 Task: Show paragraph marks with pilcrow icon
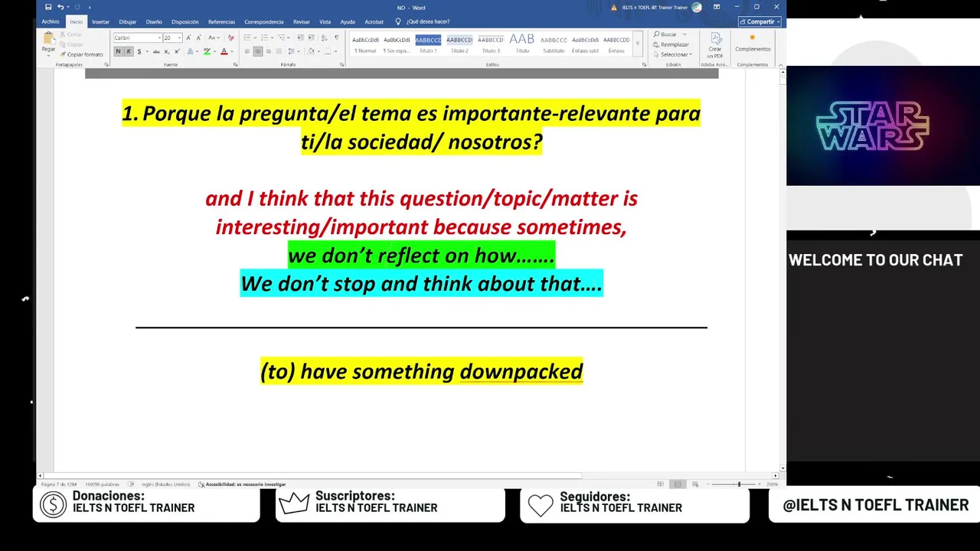click(336, 37)
